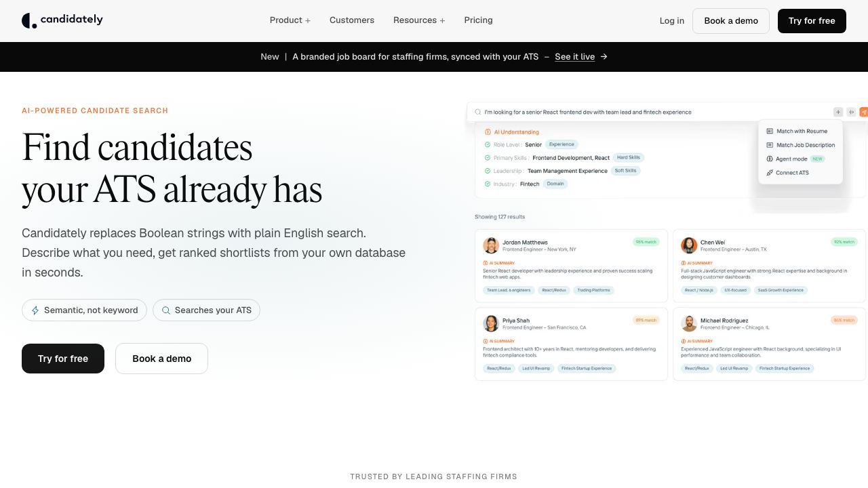Click the Searches your ATS chip
Screen dimensions: 868x488
point(206,310)
